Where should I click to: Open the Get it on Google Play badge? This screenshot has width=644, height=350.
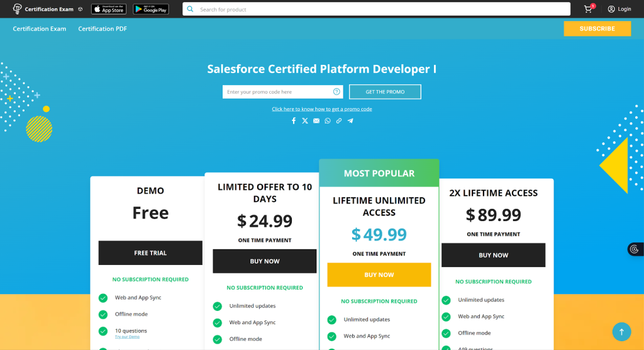151,9
